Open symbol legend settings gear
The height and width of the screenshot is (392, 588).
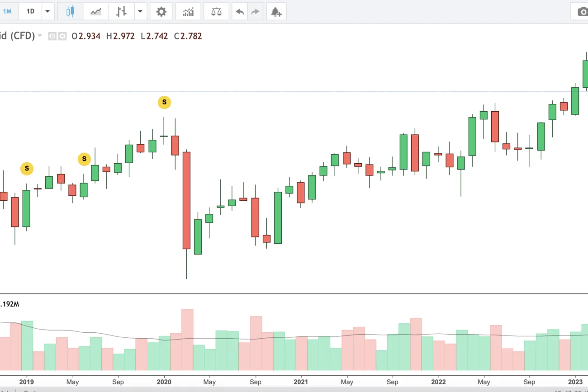pyautogui.click(x=62, y=36)
